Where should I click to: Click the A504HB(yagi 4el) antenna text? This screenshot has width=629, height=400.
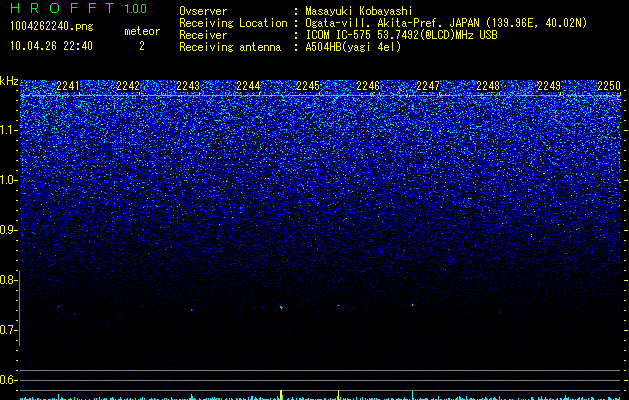click(353, 47)
